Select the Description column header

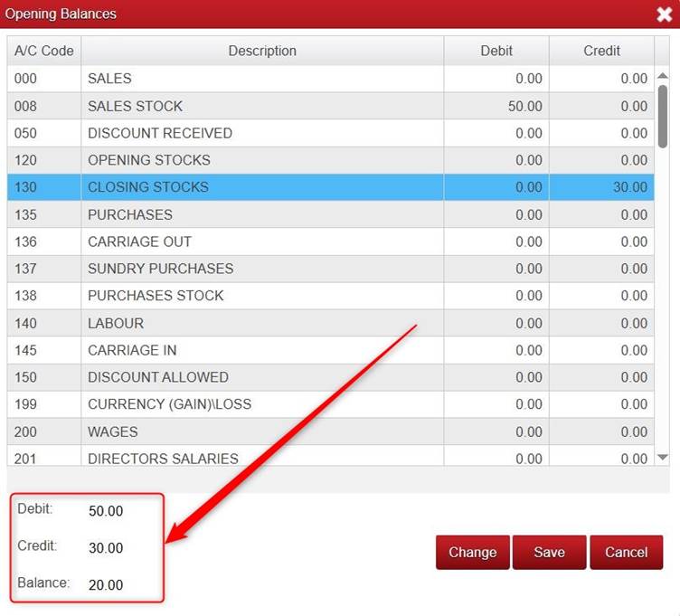(x=262, y=51)
